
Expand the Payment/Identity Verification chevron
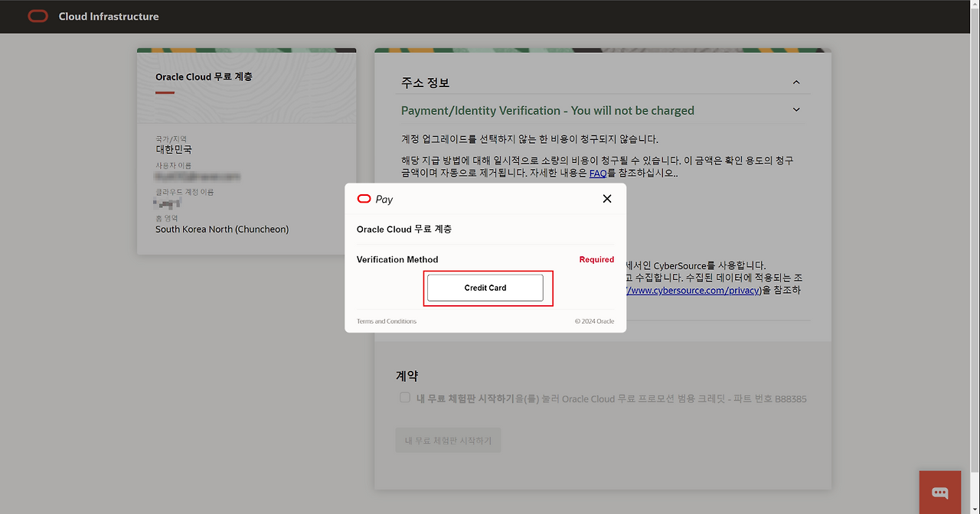pyautogui.click(x=796, y=110)
